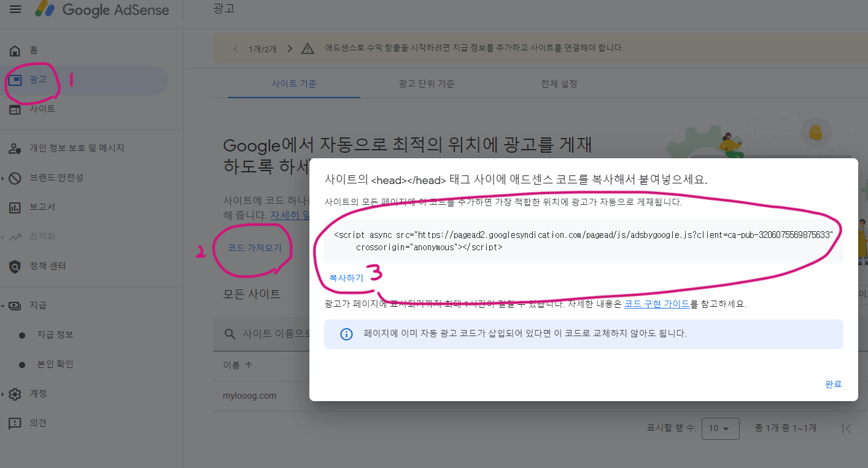Open the hamburger main menu
The width and height of the screenshot is (868, 468).
click(15, 9)
